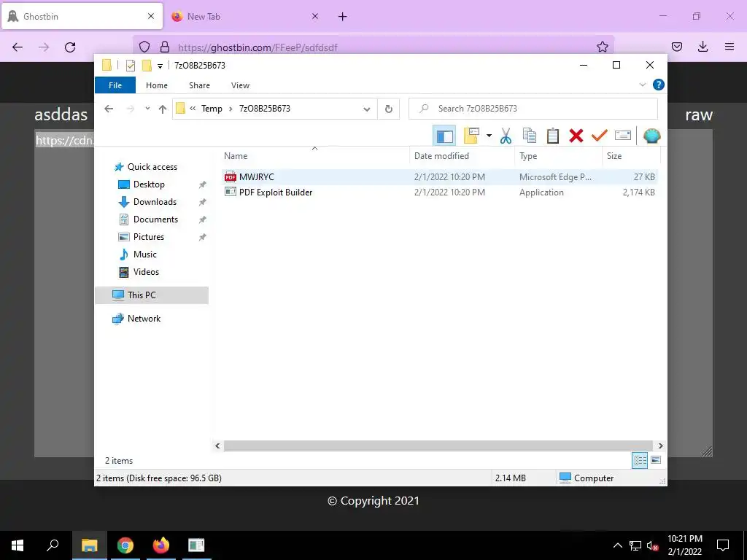Switch to the Share ribbon tab
The width and height of the screenshot is (747, 560).
pos(199,85)
